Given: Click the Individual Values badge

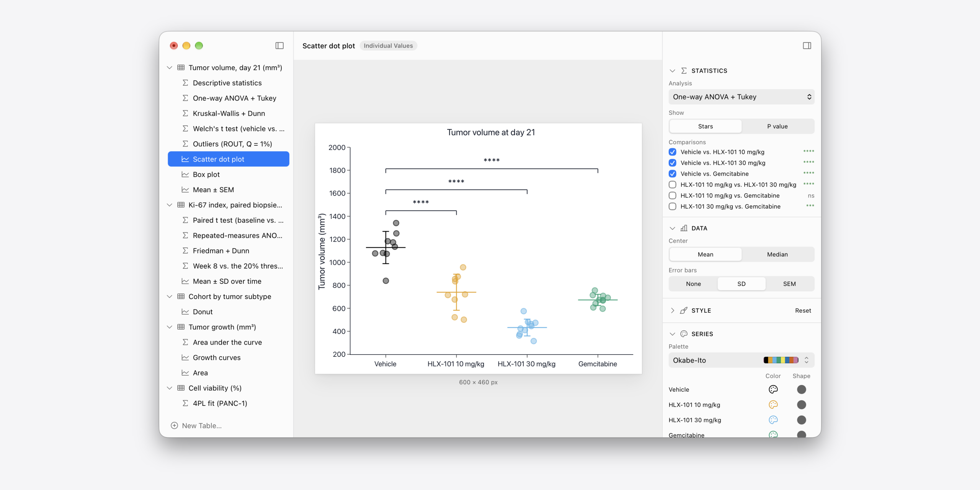Looking at the screenshot, I should (388, 46).
